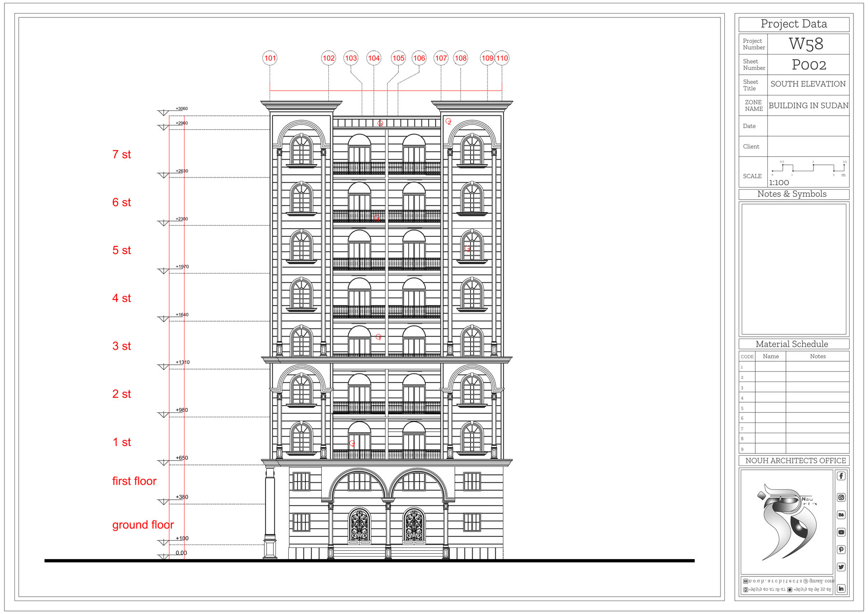Click the scale bar graphic
This screenshot has width=868, height=614.
[808, 169]
